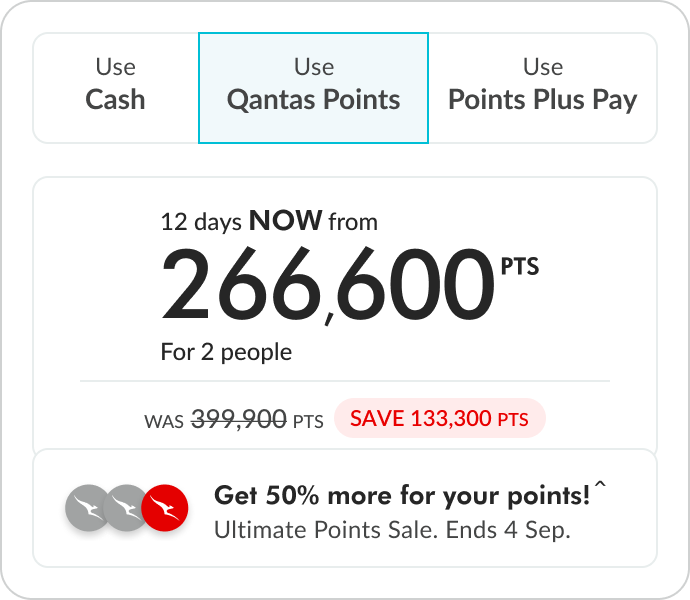The image size is (690, 600).
Task: Click the Qantas Points bold label
Action: [x=314, y=100]
